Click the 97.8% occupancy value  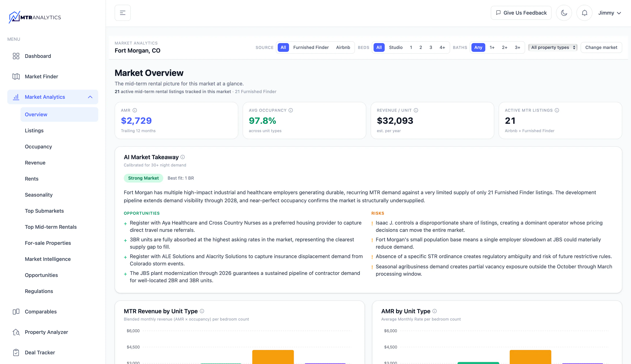click(x=262, y=121)
